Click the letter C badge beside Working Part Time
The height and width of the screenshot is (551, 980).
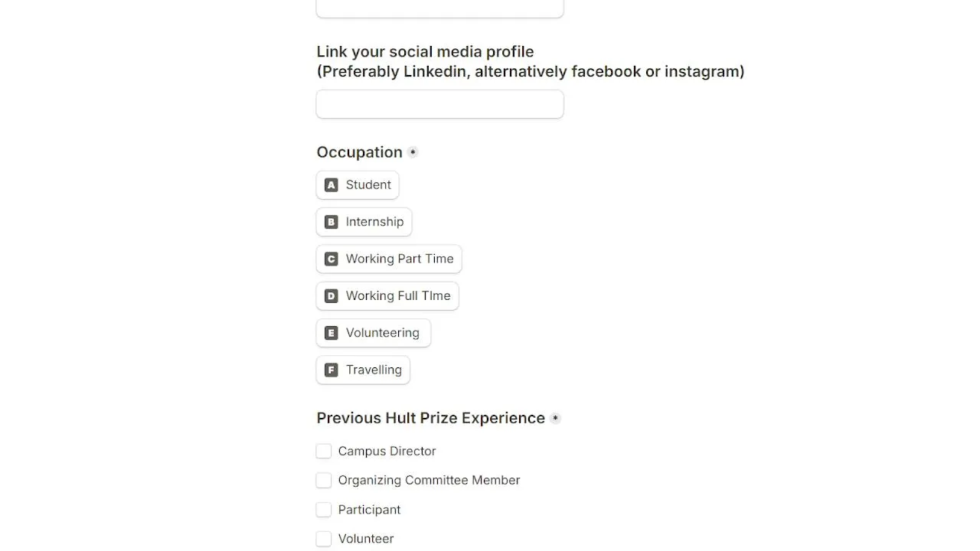331,259
